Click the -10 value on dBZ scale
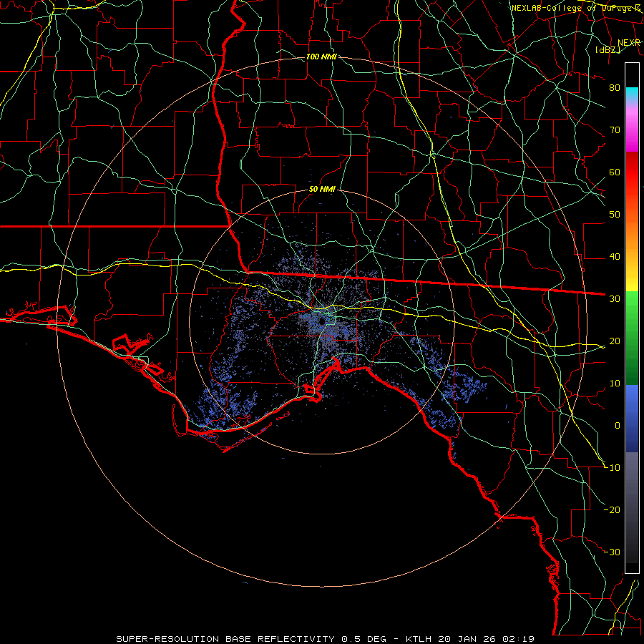This screenshot has height=644, width=644. pyautogui.click(x=613, y=467)
